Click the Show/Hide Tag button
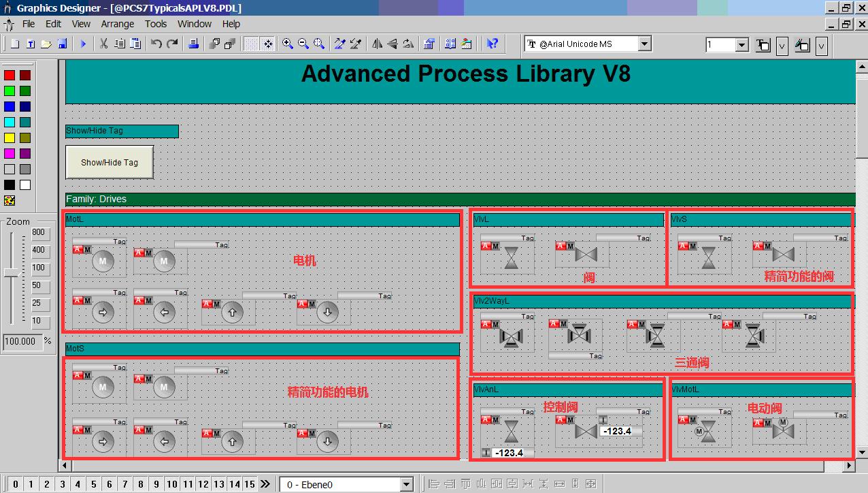 [x=110, y=162]
